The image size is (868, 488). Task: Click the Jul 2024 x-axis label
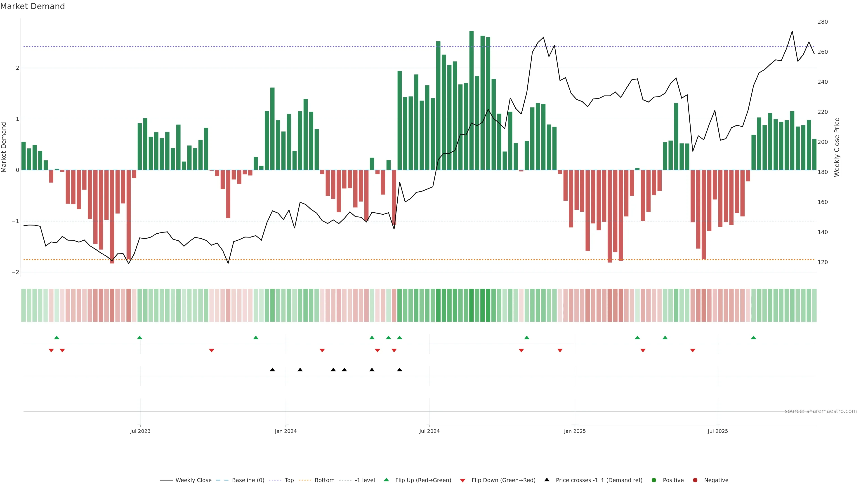[x=429, y=431]
